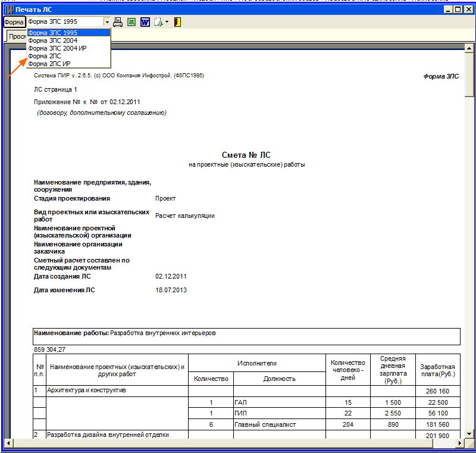Select Форма 2ПС ИР entry

click(49, 64)
